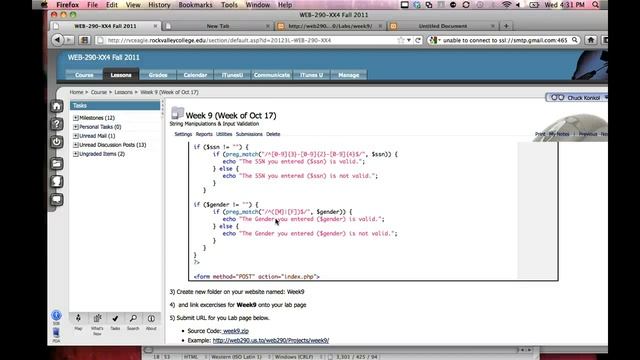The width and height of the screenshot is (640, 360).
Task: Click the PDA icon at bottom left
Action: pos(56,334)
